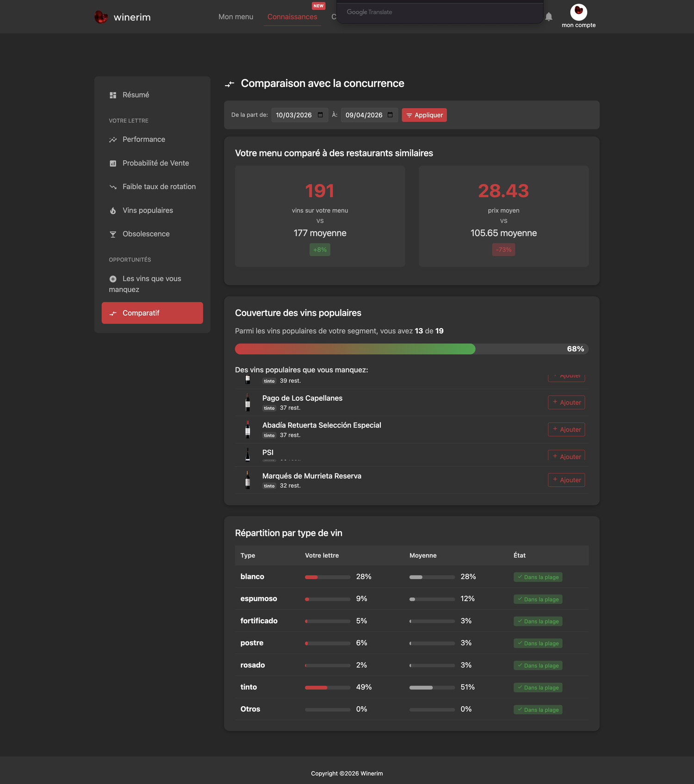Open the Mon menu tab
Image resolution: width=694 pixels, height=784 pixels.
236,17
